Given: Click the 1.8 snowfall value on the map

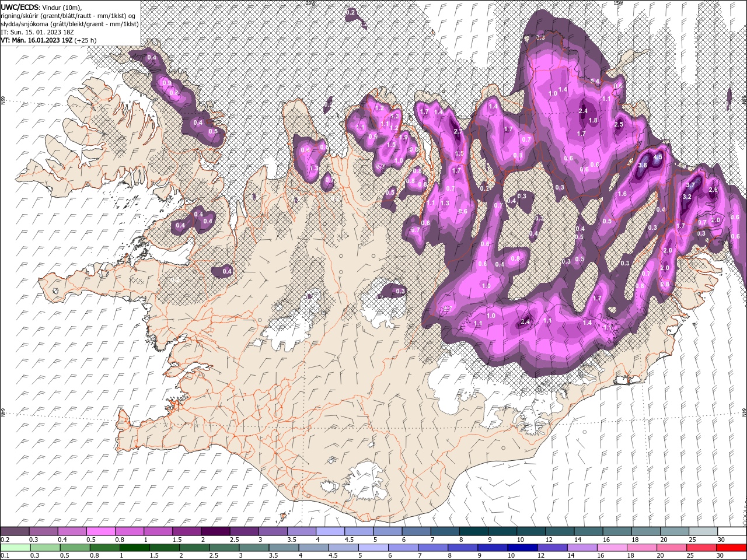Looking at the screenshot, I should [x=593, y=121].
